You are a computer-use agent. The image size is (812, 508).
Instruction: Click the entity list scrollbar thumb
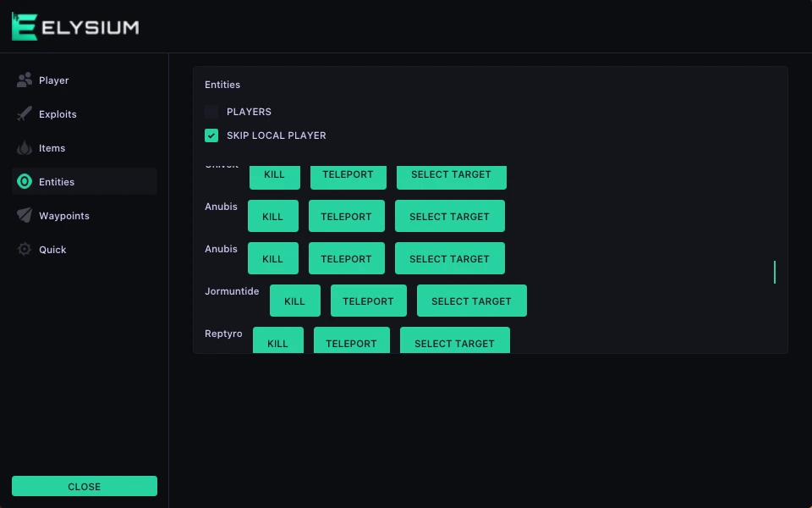pos(775,272)
